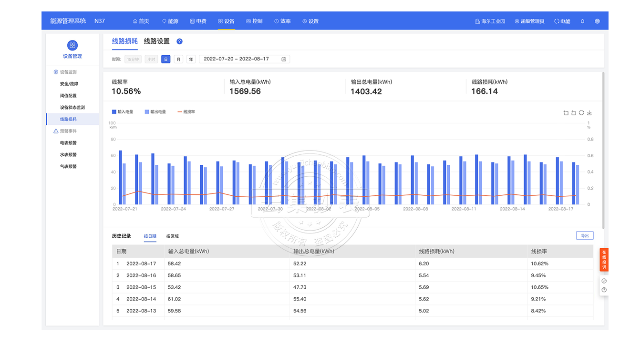Click the 导出 export button

[x=585, y=236]
